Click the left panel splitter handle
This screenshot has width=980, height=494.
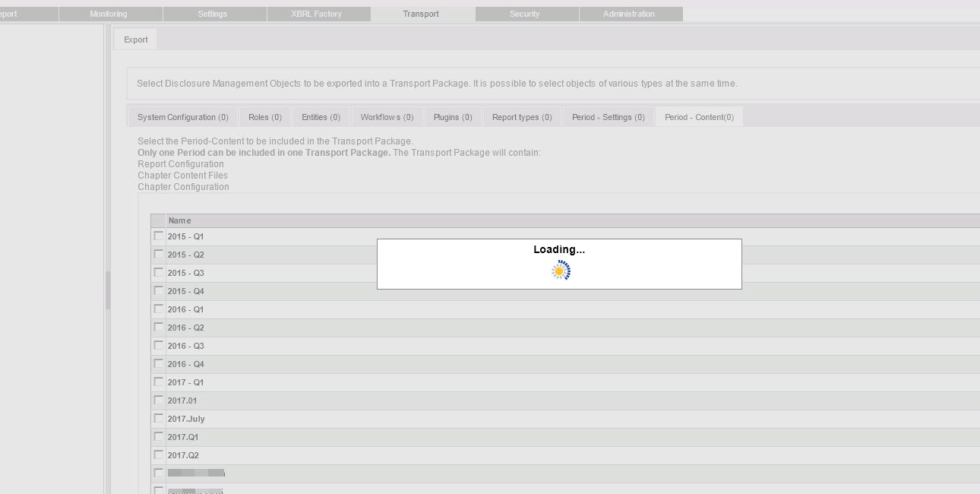pyautogui.click(x=108, y=290)
